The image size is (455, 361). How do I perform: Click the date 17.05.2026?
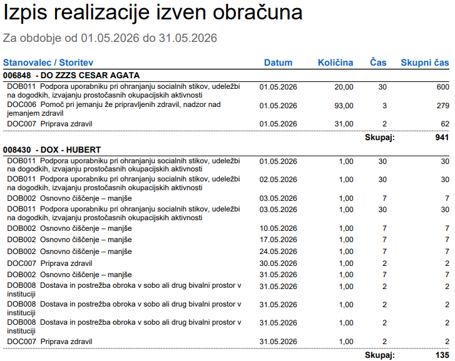[278, 240]
